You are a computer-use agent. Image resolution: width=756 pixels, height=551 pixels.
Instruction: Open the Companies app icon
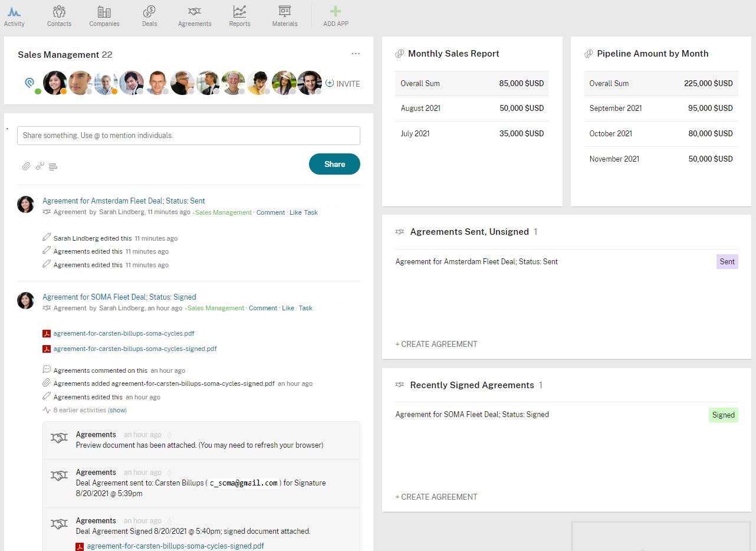point(104,12)
